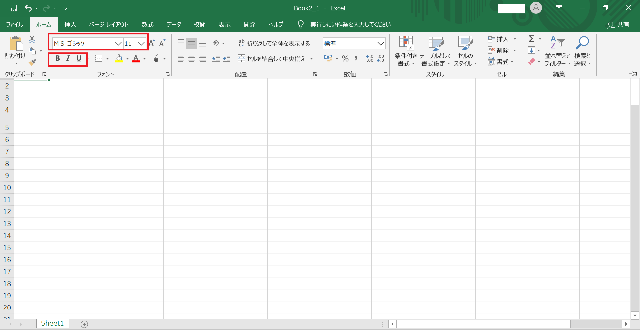
Task: Toggle middle vertical alignment
Action: (192, 43)
